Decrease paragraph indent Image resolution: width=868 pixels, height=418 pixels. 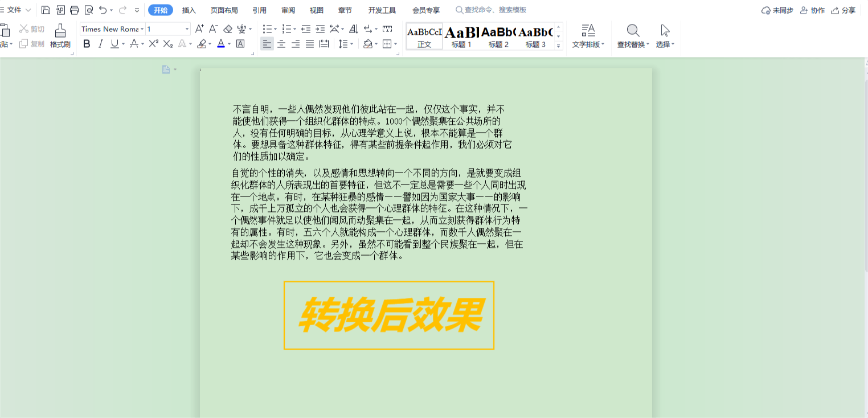click(x=306, y=28)
